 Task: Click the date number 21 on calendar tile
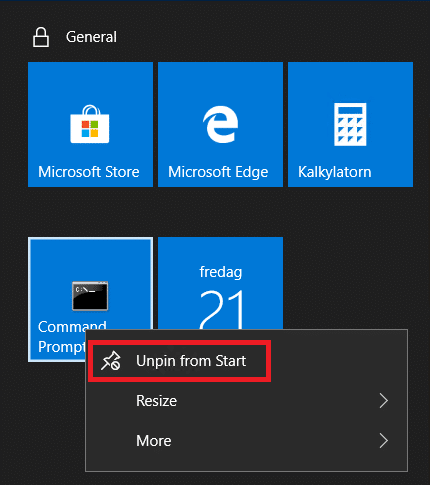(x=222, y=309)
